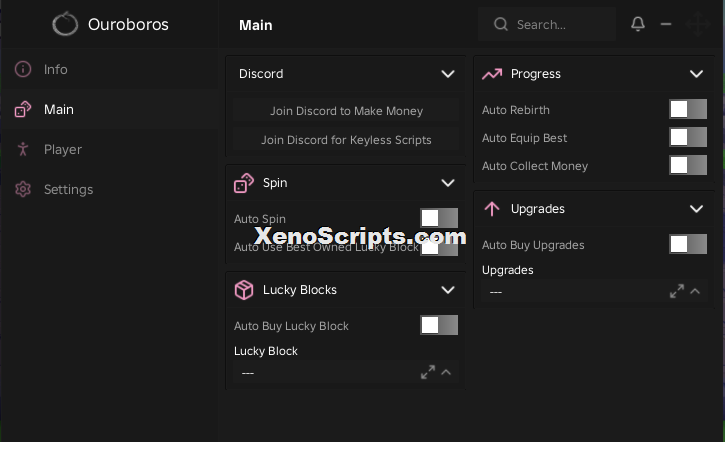The width and height of the screenshot is (725, 472).
Task: Open the Settings tab
Action: coord(110,189)
